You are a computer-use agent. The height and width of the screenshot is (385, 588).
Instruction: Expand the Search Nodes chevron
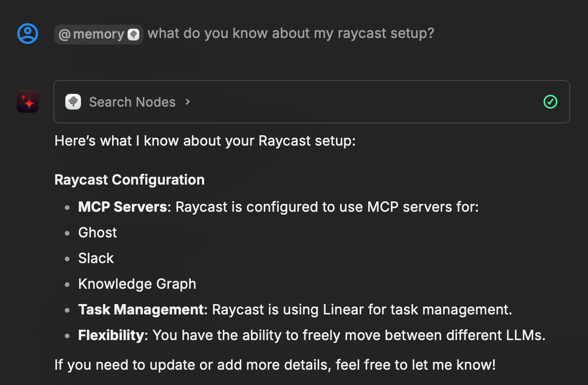click(188, 102)
